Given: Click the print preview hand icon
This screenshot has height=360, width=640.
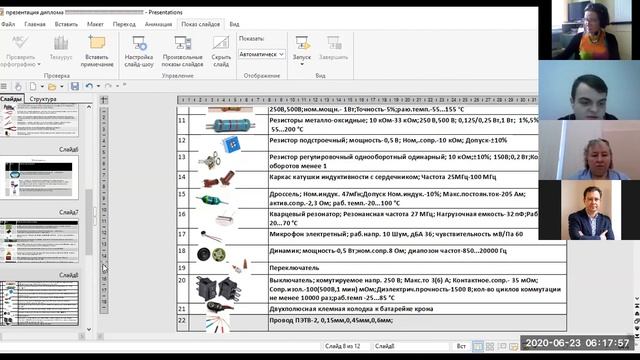Looking at the screenshot, I should coord(18,86).
